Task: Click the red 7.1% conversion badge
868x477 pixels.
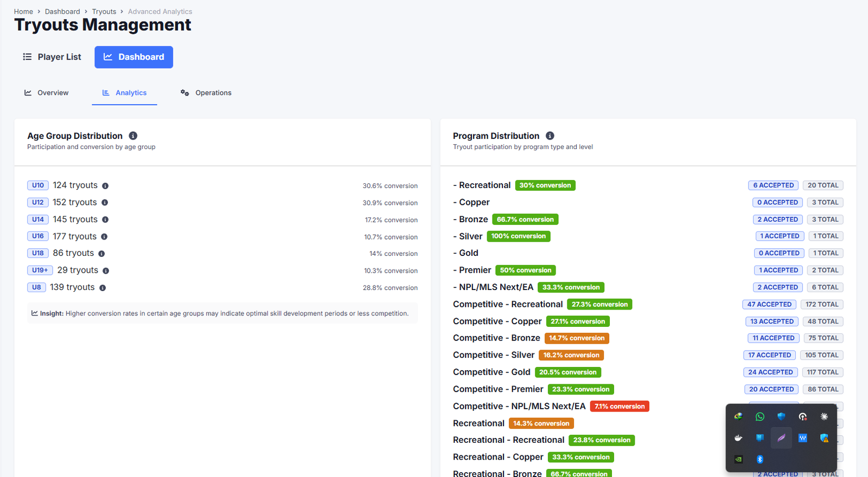Action: coord(619,407)
